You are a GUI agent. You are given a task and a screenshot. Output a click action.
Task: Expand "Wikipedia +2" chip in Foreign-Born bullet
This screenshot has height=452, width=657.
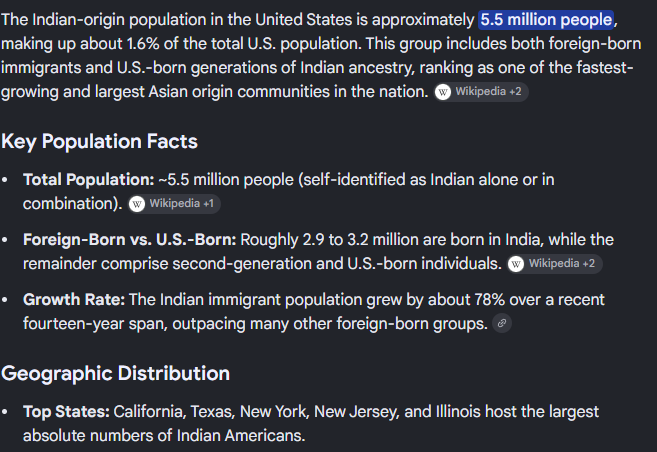pyautogui.click(x=554, y=264)
